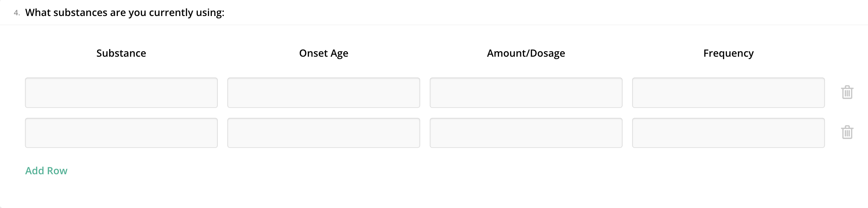Click the question number 4 label

click(17, 13)
